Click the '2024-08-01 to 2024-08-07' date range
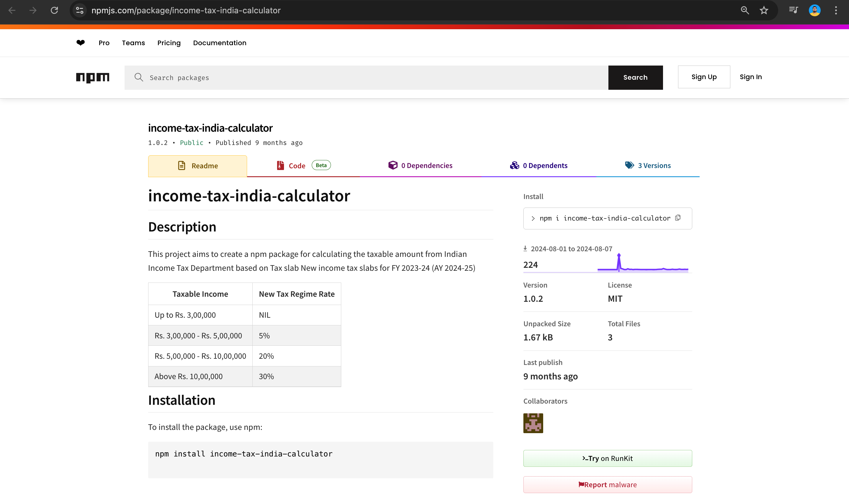Image resolution: width=849 pixels, height=504 pixels. click(x=571, y=249)
